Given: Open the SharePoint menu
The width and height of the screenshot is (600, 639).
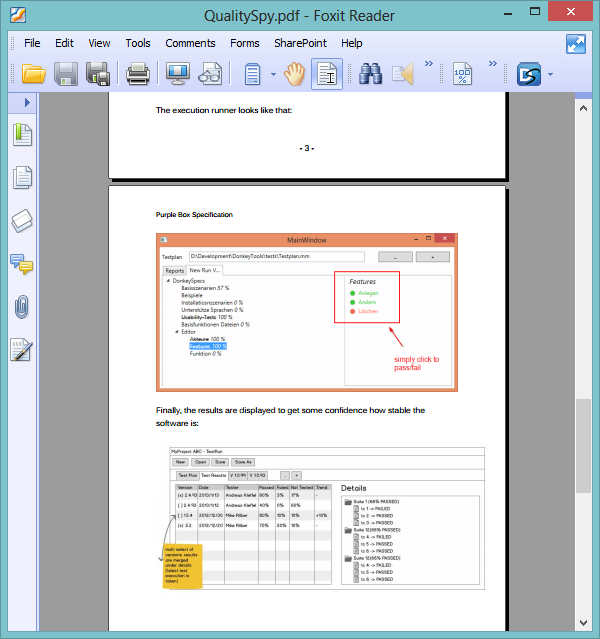Looking at the screenshot, I should pyautogui.click(x=300, y=43).
